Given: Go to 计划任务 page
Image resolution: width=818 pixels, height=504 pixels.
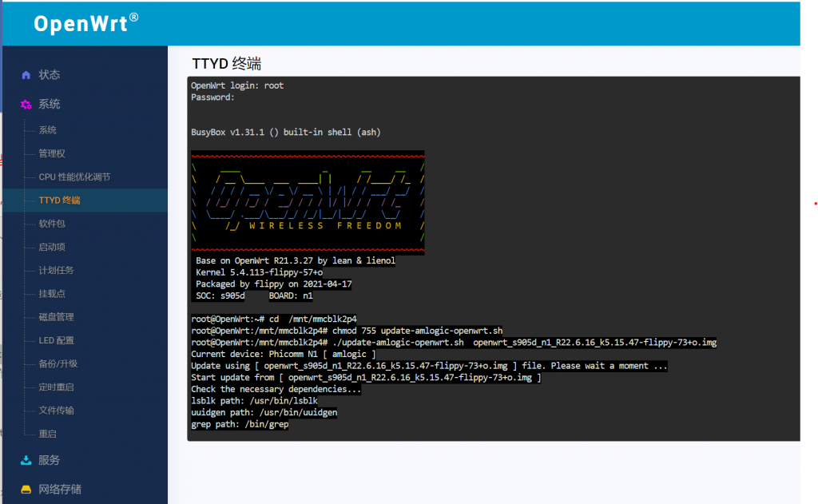Looking at the screenshot, I should pyautogui.click(x=56, y=271).
